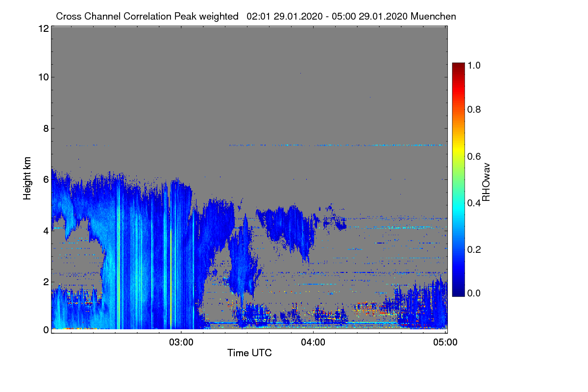Click the colorbar '0.4' value label
This screenshot has height=392, width=588.
[474, 202]
